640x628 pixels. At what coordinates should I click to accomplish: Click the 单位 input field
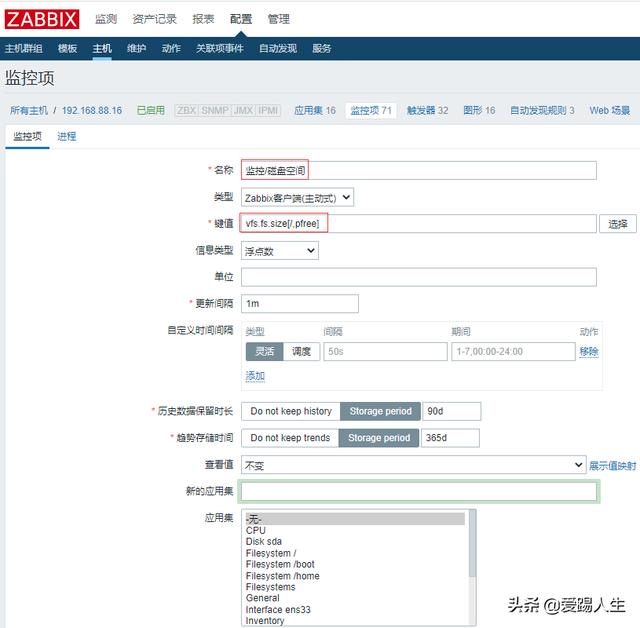[419, 277]
